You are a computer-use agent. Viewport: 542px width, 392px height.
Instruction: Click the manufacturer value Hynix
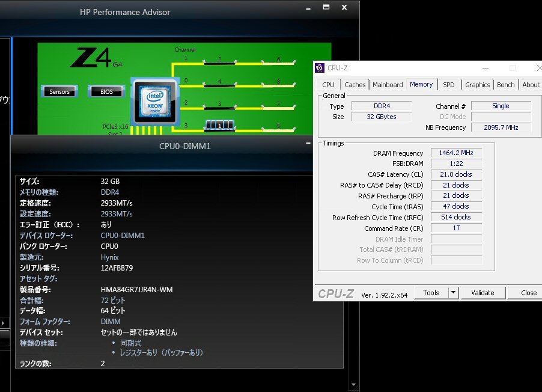[x=109, y=257]
